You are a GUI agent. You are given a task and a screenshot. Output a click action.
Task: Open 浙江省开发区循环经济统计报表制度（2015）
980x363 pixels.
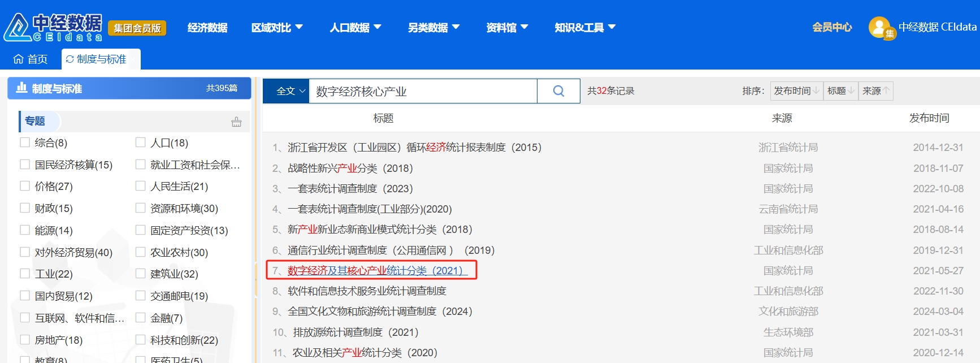click(414, 148)
